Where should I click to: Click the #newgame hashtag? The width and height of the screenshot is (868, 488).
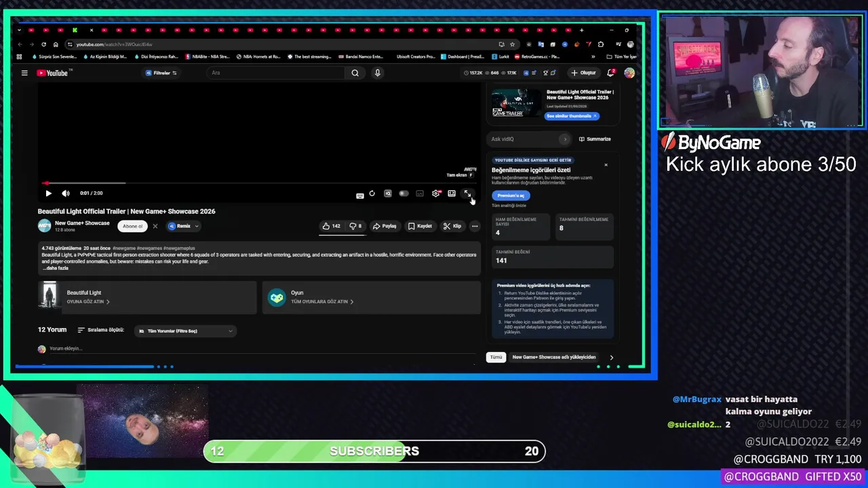(x=123, y=249)
